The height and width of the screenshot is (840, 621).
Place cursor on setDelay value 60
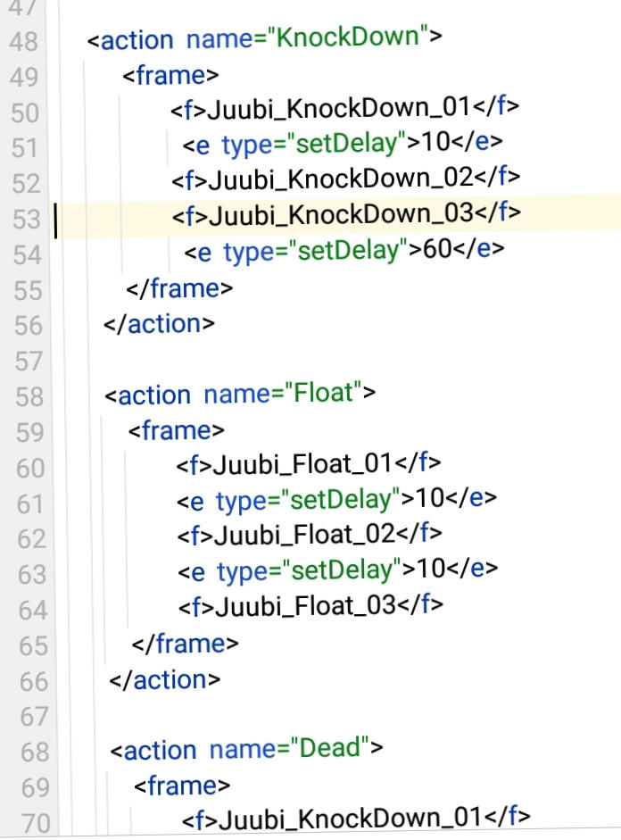(x=437, y=248)
